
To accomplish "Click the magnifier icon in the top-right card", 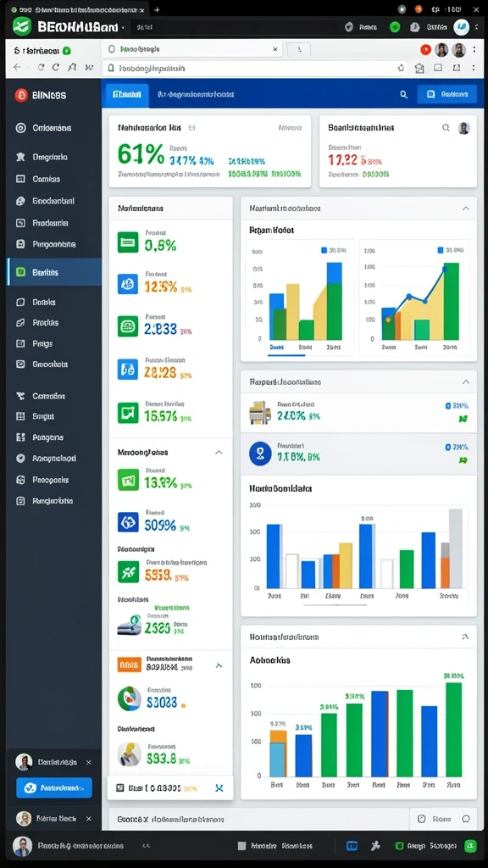I will [x=446, y=128].
